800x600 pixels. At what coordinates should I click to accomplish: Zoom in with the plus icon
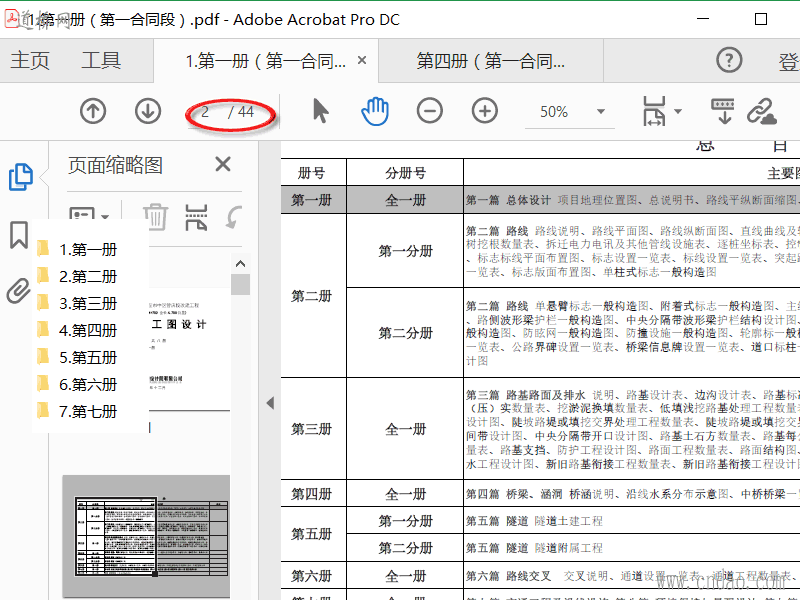(485, 111)
